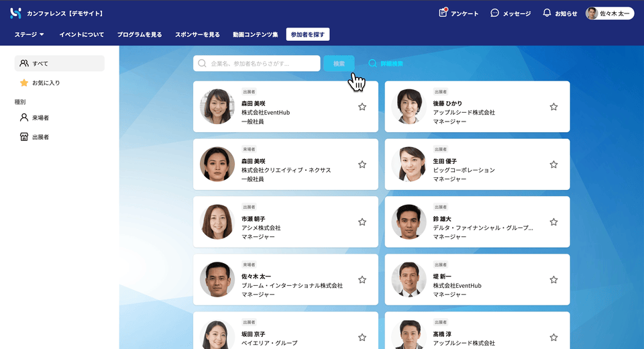Select the すべて sidebar filter
Screen dimensions: 644x349
click(60, 63)
